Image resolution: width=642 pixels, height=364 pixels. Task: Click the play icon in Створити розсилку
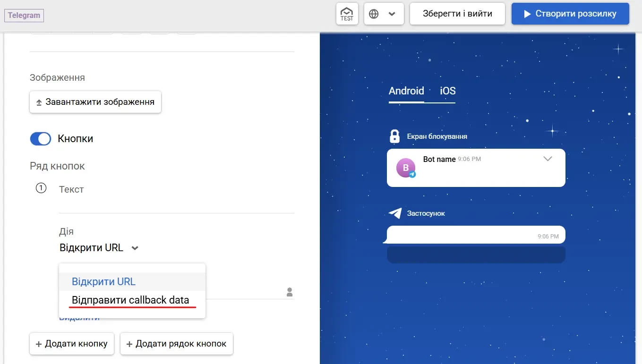tap(528, 14)
